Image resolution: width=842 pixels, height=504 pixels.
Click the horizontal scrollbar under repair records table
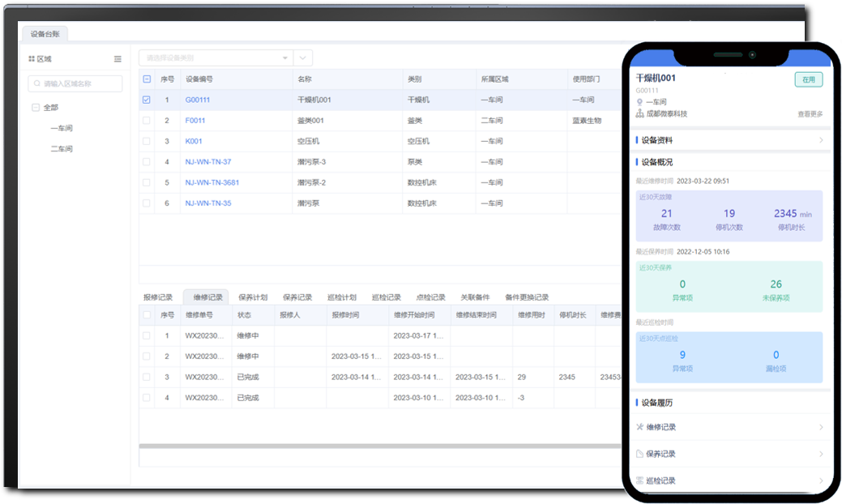click(x=381, y=446)
